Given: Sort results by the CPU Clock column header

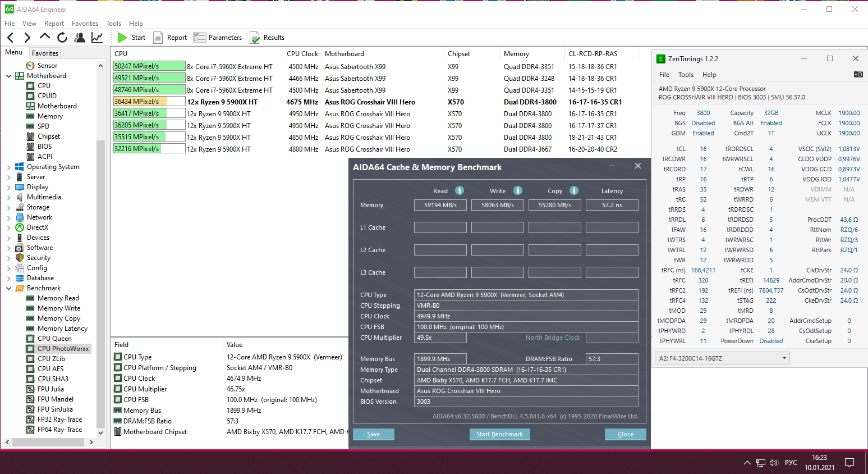Looking at the screenshot, I should point(302,54).
